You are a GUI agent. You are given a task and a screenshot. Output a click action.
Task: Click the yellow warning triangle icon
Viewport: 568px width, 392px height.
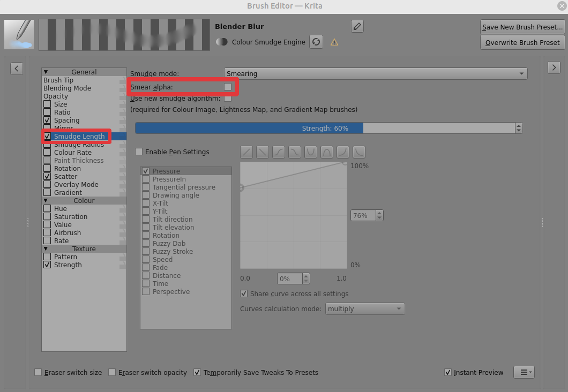pos(334,42)
